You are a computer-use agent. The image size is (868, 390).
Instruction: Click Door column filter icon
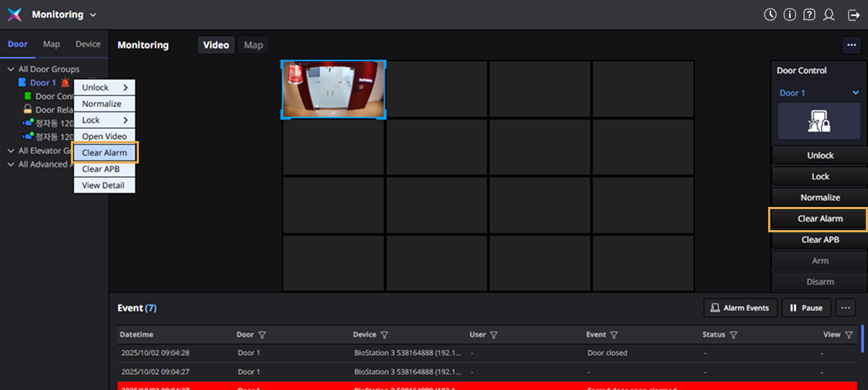point(262,335)
